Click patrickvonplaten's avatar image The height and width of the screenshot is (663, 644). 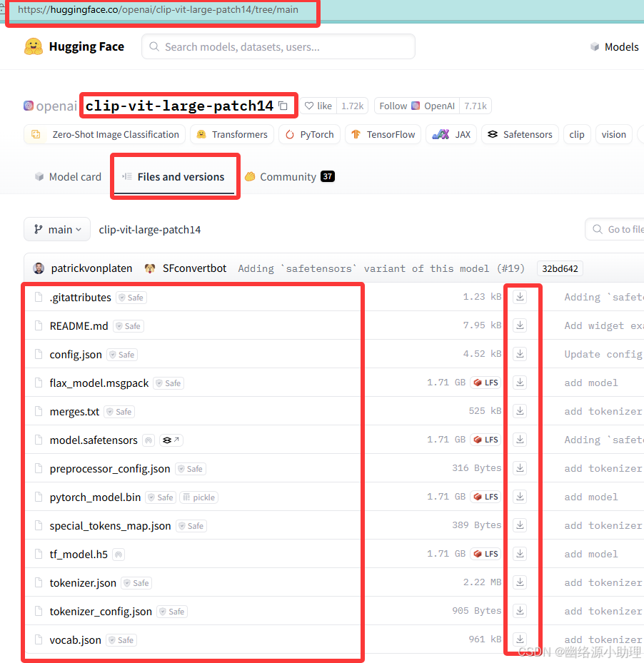tap(39, 268)
